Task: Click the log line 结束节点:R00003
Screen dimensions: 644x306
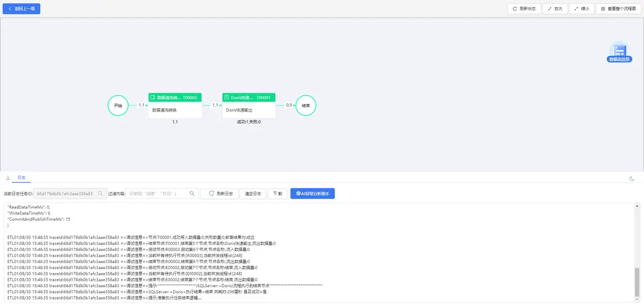Action: click(128, 261)
